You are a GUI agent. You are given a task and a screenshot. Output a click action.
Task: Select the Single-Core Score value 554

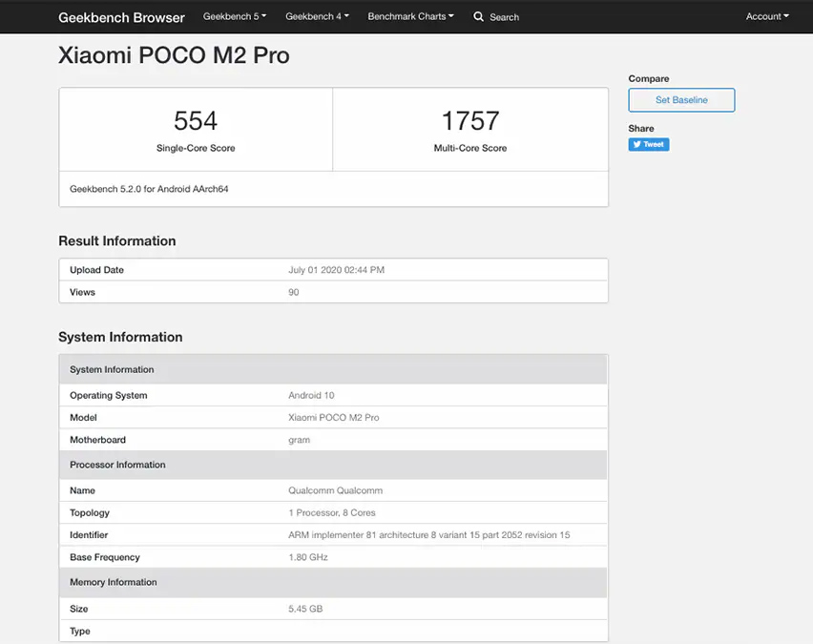(196, 121)
